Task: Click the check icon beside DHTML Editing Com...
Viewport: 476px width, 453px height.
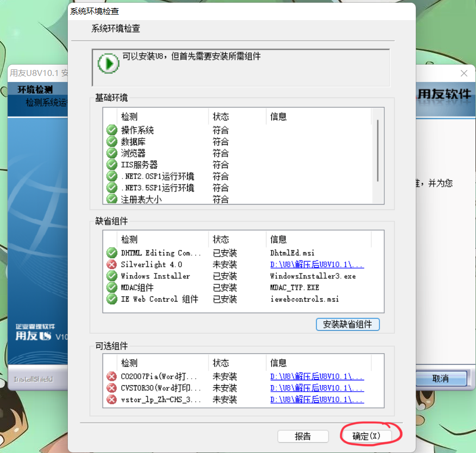Action: coord(112,253)
